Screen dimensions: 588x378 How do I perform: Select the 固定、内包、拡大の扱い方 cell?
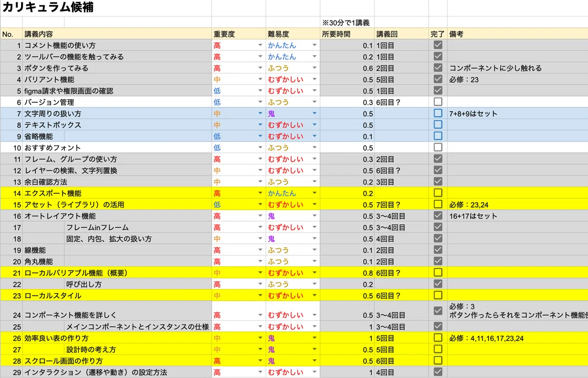point(138,238)
